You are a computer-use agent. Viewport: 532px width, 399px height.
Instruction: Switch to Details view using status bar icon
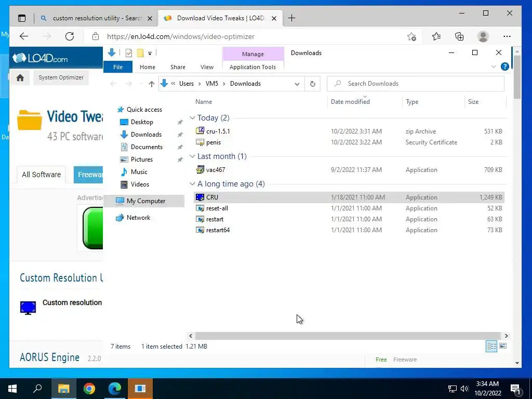pos(491,346)
